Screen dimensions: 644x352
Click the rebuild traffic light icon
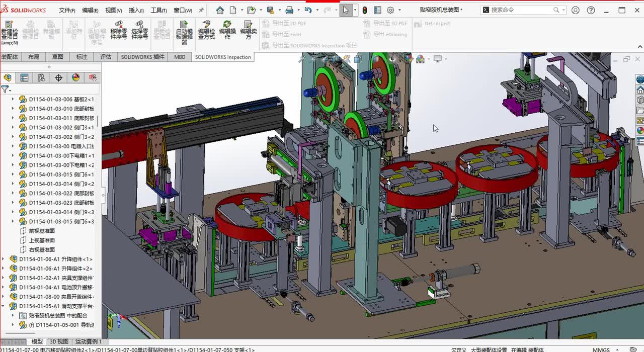tap(365, 10)
